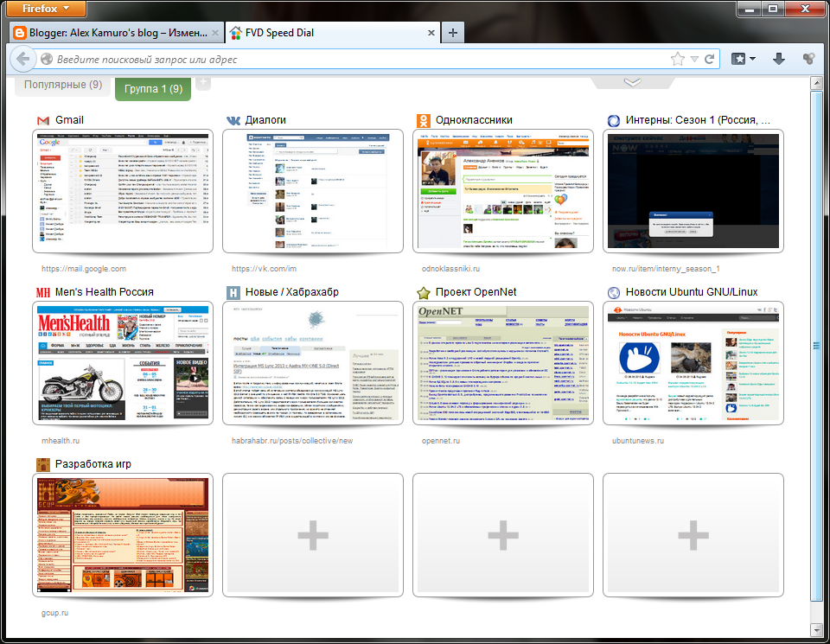The image size is (830, 644).
Task: Open the Разработка игр thumbnail
Action: (x=123, y=535)
